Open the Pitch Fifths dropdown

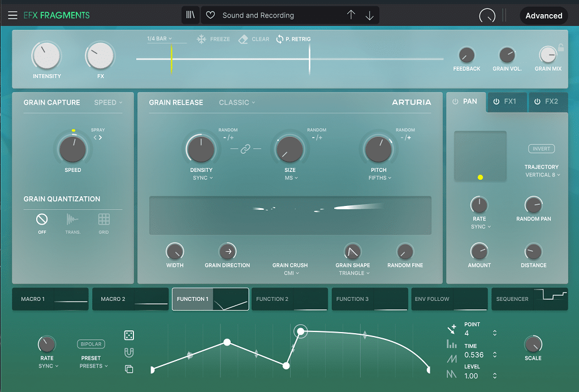pos(380,178)
